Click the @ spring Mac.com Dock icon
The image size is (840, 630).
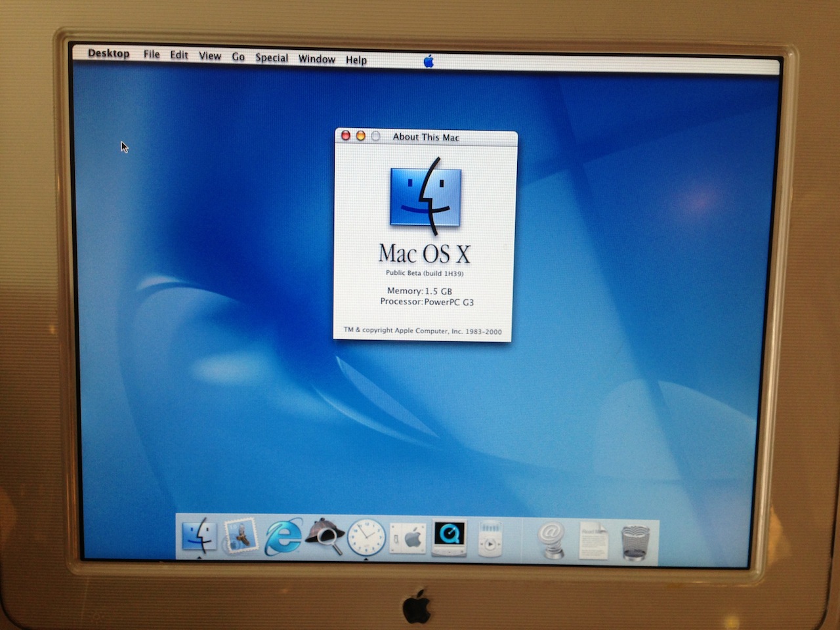coord(551,540)
